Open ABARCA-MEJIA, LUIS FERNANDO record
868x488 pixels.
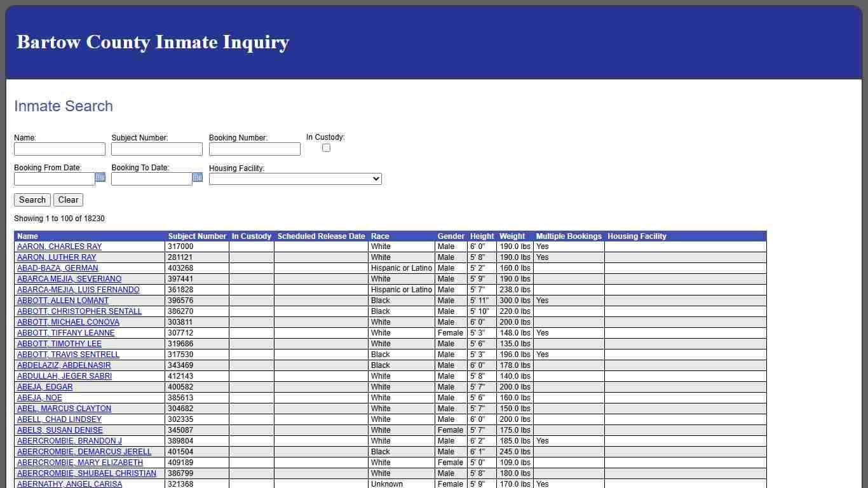(x=78, y=290)
